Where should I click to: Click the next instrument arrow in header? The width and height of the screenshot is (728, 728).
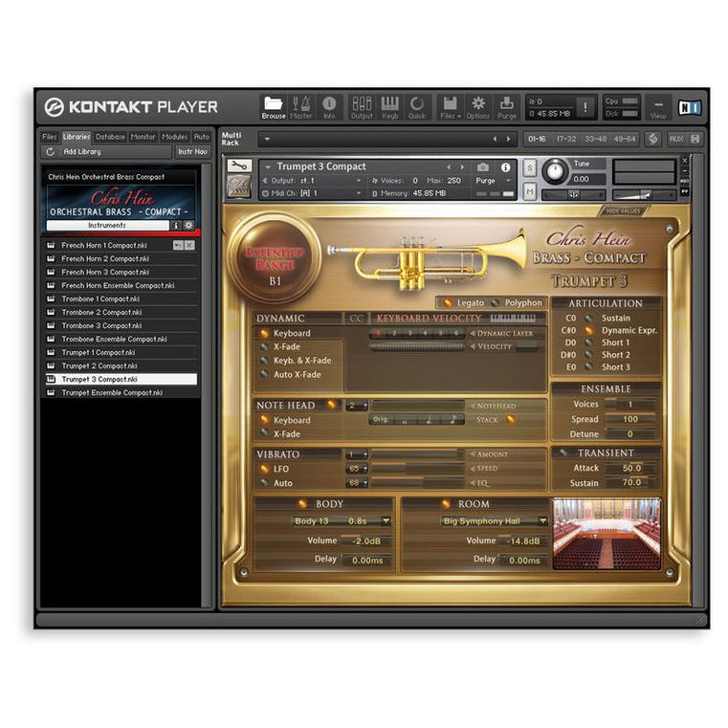462,167
